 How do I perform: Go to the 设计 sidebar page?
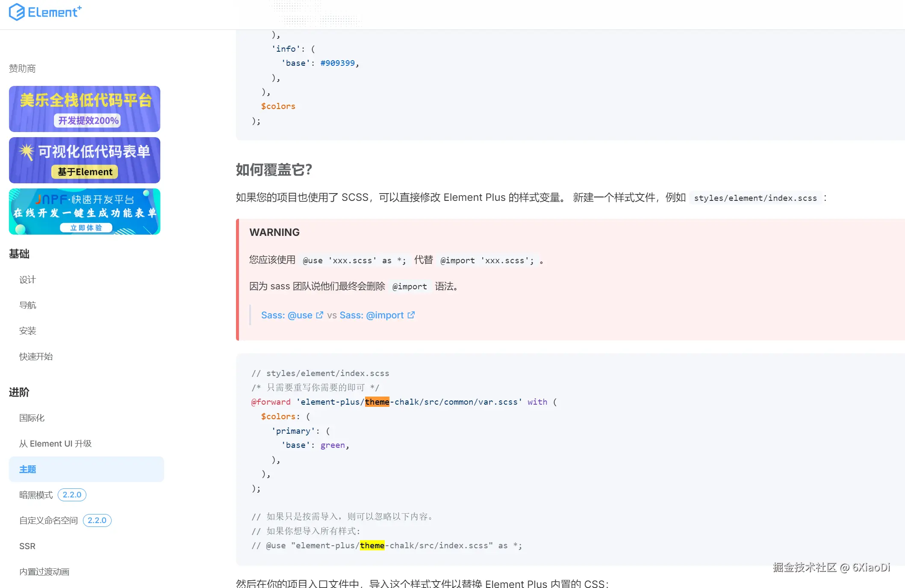(27, 280)
